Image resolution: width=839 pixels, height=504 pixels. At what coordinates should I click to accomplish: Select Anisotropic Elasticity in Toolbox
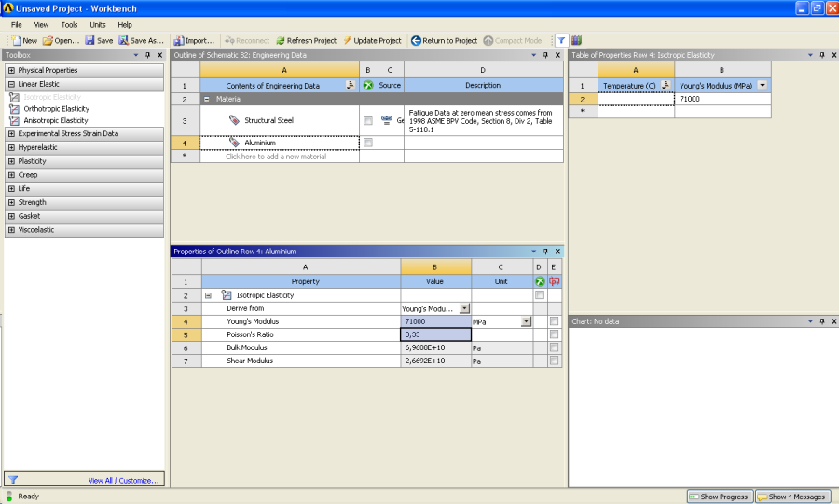pyautogui.click(x=56, y=121)
